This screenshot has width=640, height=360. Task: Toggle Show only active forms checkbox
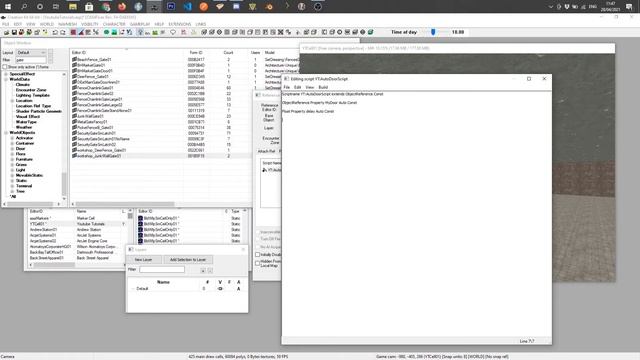[x=5, y=67]
